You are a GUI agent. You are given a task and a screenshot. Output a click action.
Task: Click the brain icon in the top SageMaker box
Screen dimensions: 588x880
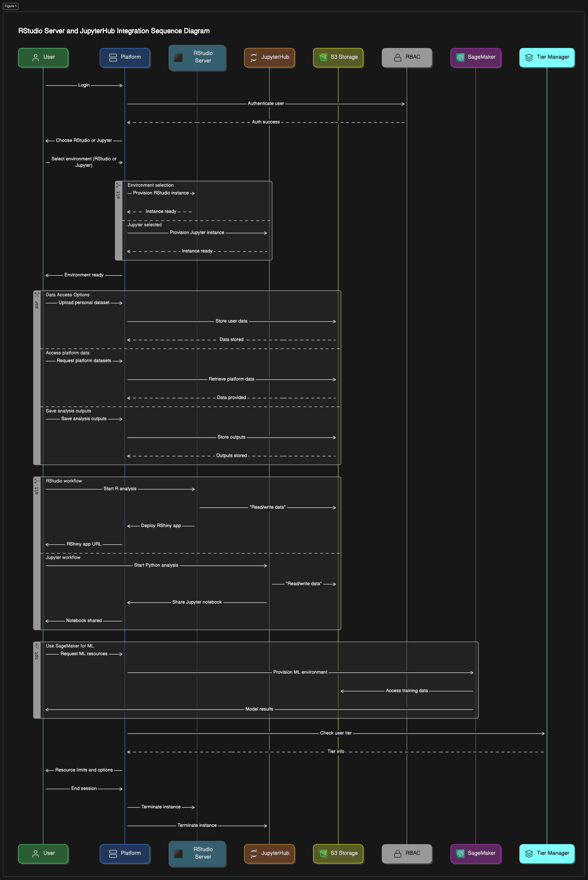pos(460,57)
